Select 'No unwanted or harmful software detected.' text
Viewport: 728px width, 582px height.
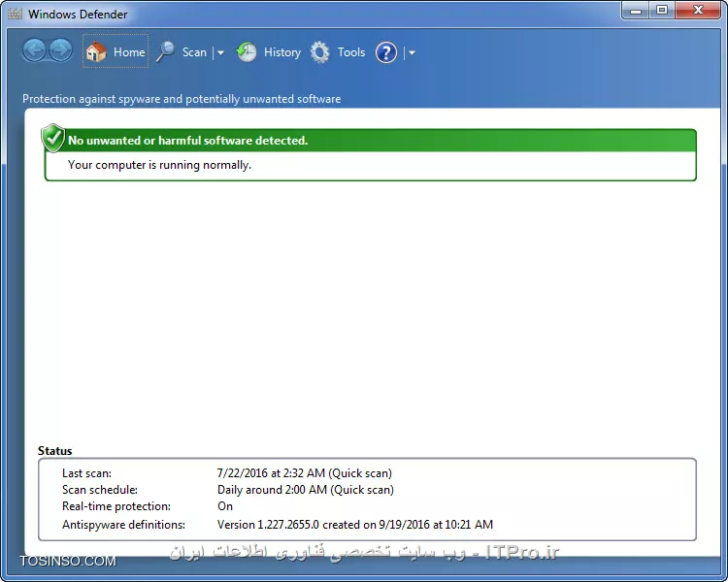click(x=187, y=140)
